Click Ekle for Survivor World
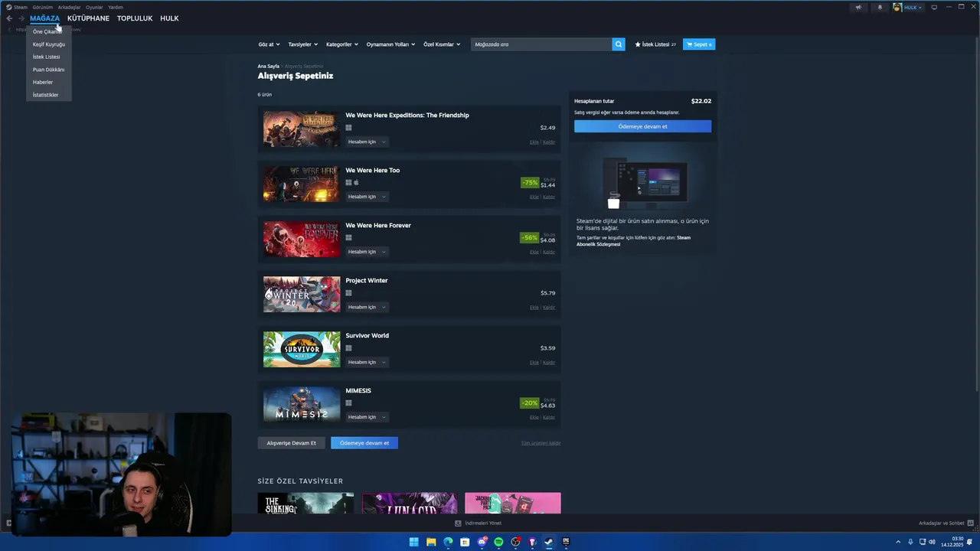Screen dimensions: 980x551 click(x=534, y=363)
